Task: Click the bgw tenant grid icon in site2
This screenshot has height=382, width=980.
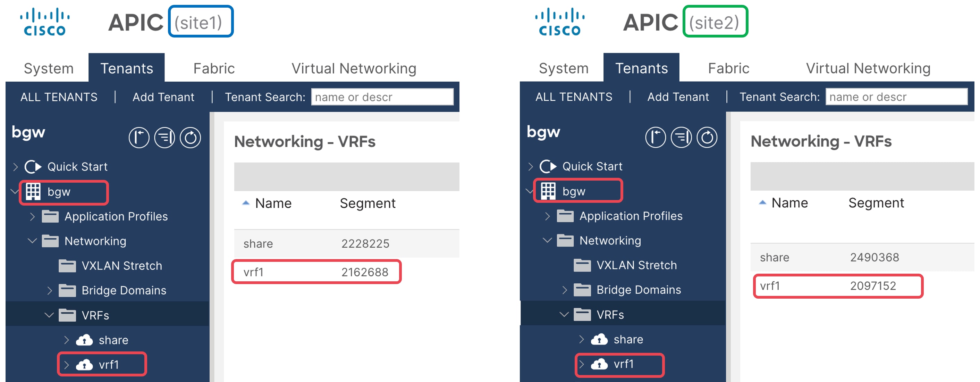Action: (x=548, y=191)
